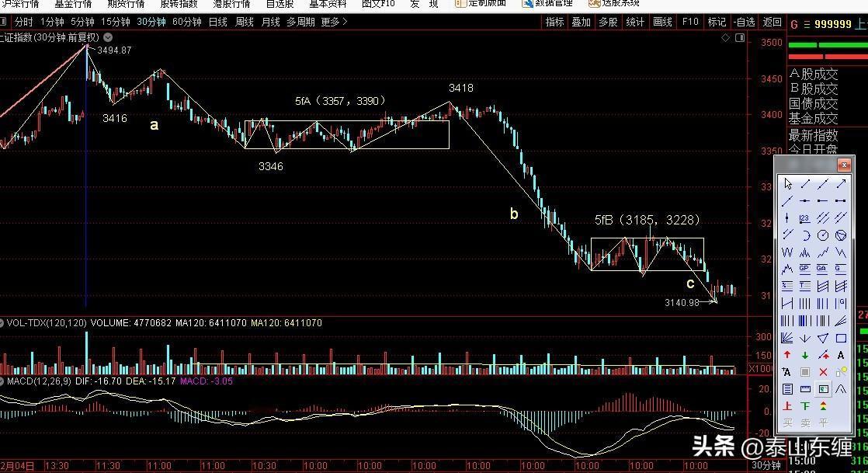
Task: Click the 返回 back button
Action: [x=773, y=22]
